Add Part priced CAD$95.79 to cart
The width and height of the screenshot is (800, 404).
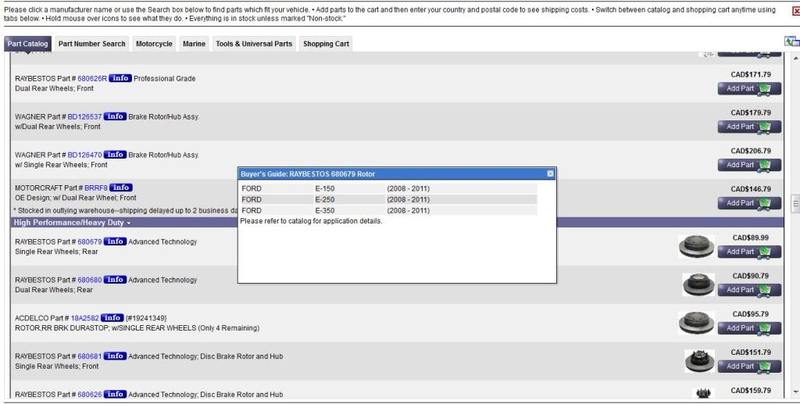click(749, 329)
